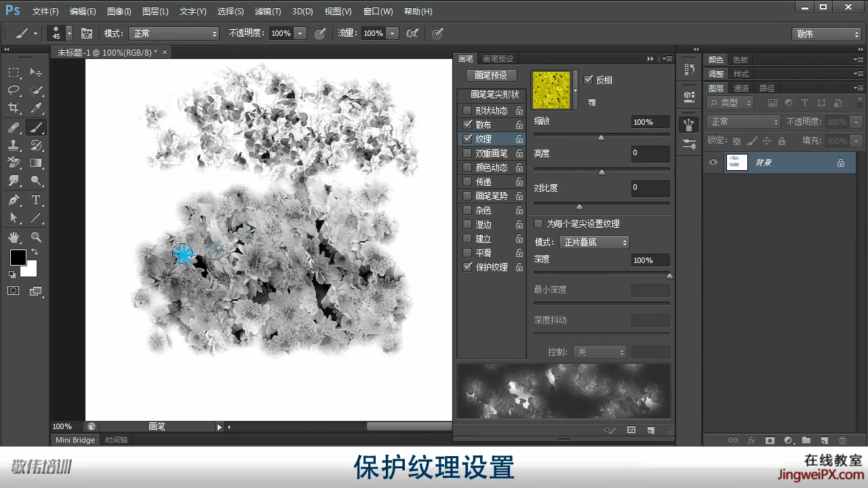
Task: Select 画笔笔尖形状 section
Action: pyautogui.click(x=494, y=95)
